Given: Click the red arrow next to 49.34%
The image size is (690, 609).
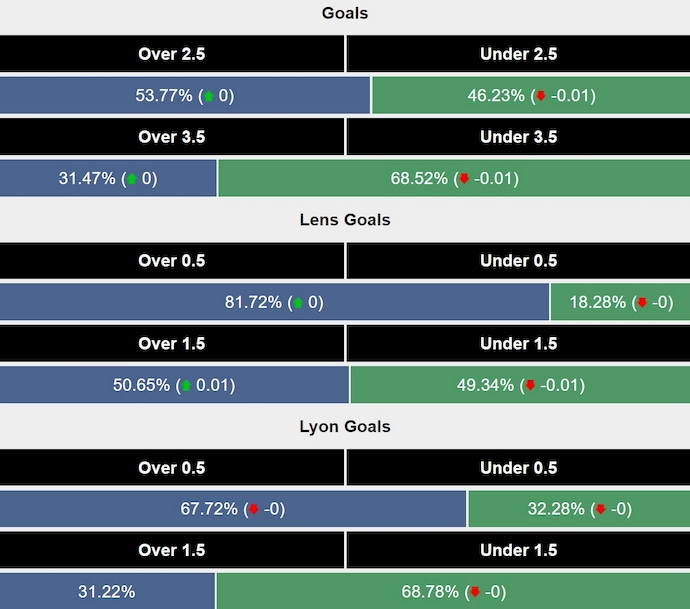Looking at the screenshot, I should click(x=530, y=385).
